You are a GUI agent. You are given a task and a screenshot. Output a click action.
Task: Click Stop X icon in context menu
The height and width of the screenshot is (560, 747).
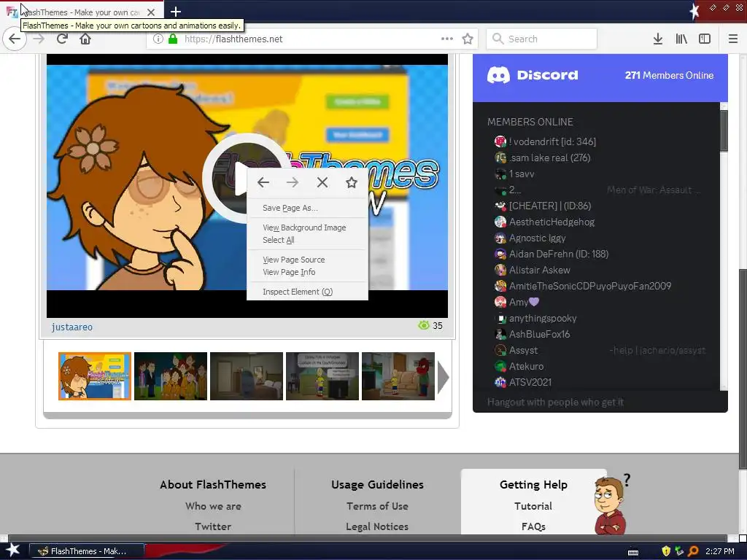pyautogui.click(x=322, y=182)
